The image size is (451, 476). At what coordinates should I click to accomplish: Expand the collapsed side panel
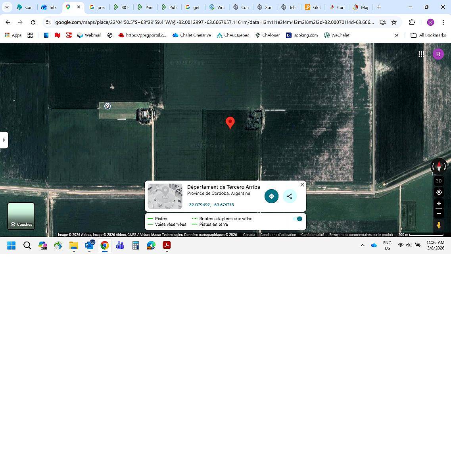click(x=4, y=140)
